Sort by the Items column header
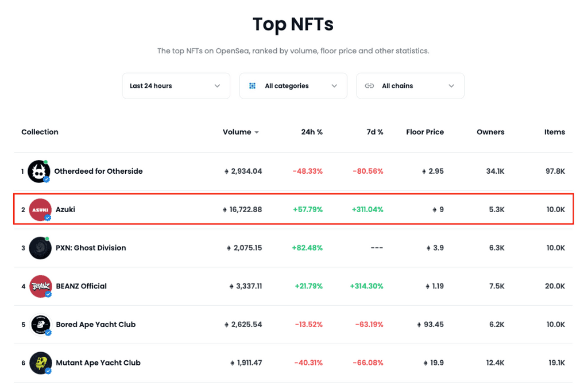Image resolution: width=588 pixels, height=386 pixels. coord(555,132)
